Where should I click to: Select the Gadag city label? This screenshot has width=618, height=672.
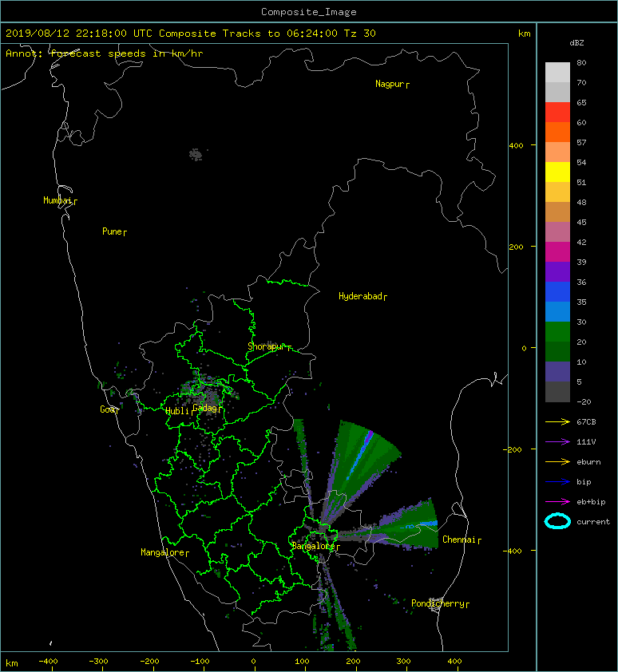coord(205,408)
